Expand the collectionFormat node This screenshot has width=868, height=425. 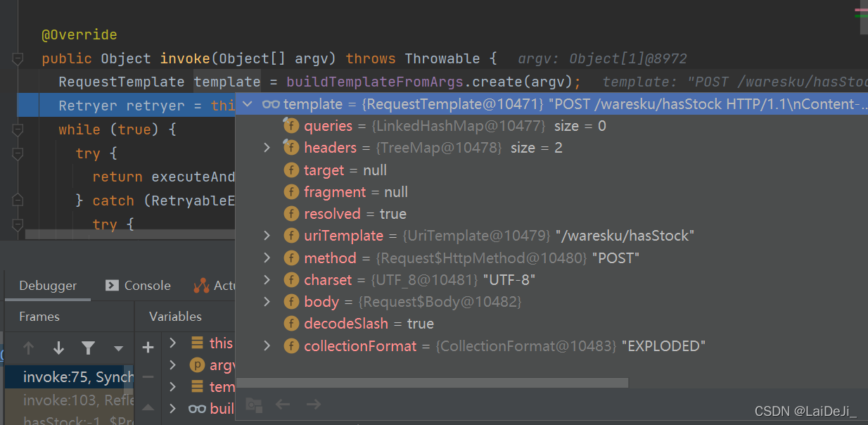pos(267,345)
